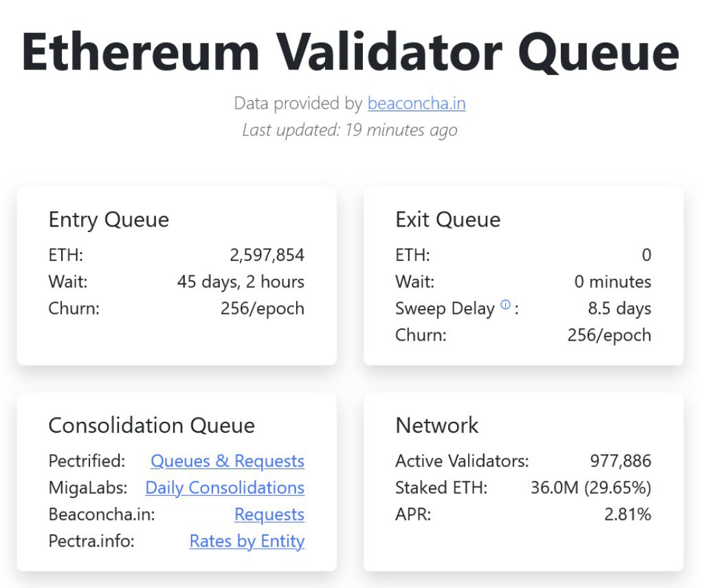Open the Daily Consolidations link
The width and height of the screenshot is (701, 588).
[x=225, y=488]
